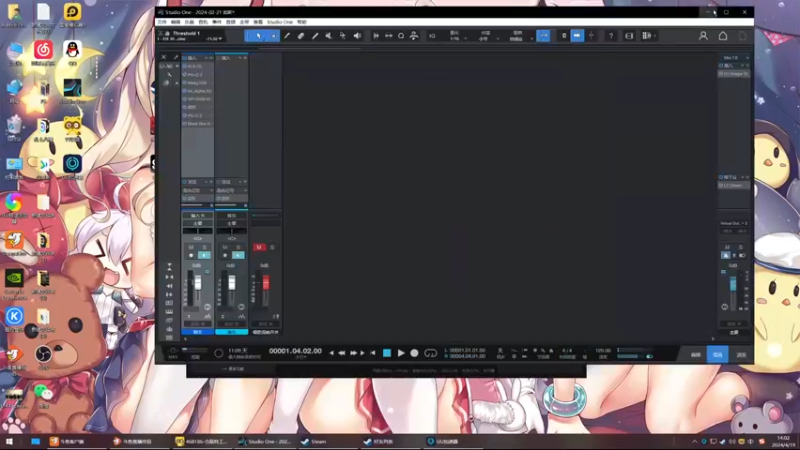Click the piano keys icon in mixer sidebar
800x450 pixels.
point(169,311)
